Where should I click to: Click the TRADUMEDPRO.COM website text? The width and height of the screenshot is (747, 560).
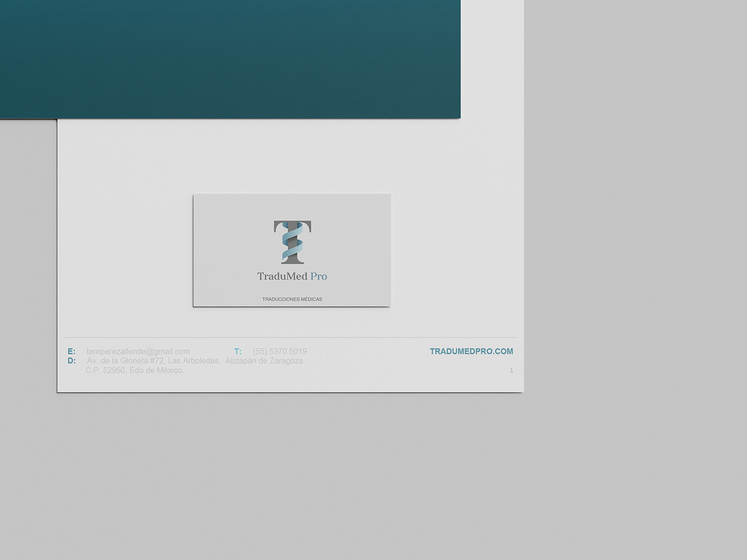point(471,351)
